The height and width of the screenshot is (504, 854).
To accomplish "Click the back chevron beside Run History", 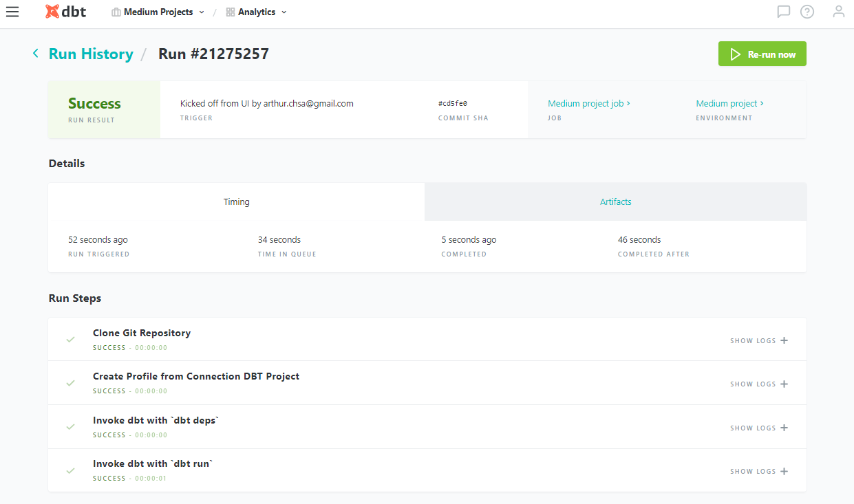I will (36, 53).
